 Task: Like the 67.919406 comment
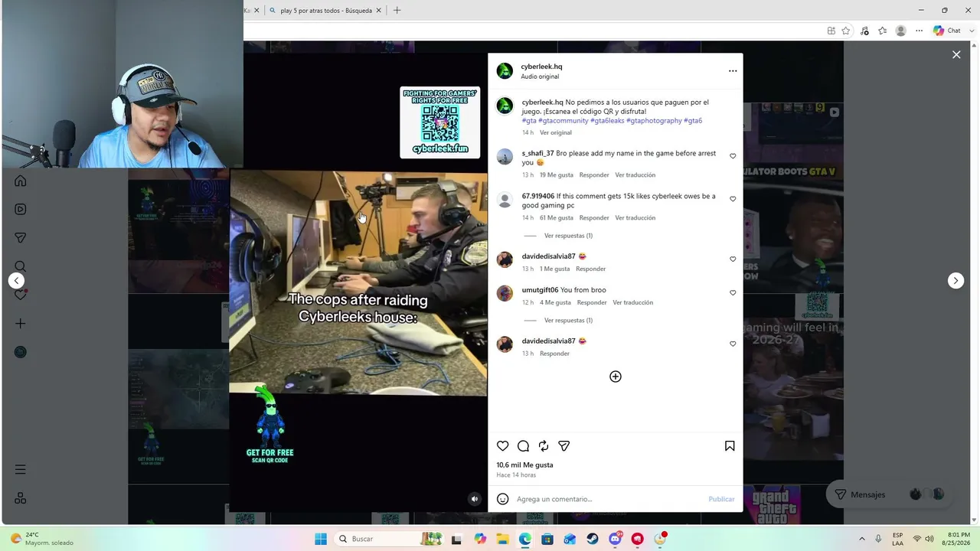[x=733, y=199]
